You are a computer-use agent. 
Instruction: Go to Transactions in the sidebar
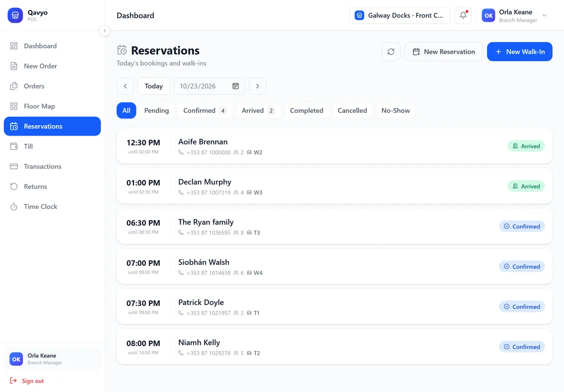[x=52, y=166]
